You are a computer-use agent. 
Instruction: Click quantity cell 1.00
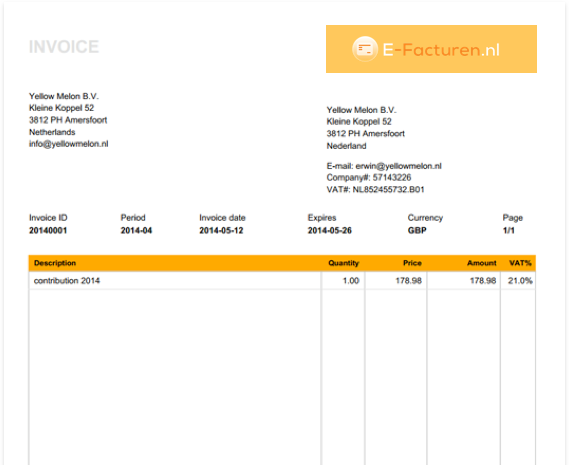[343, 281]
